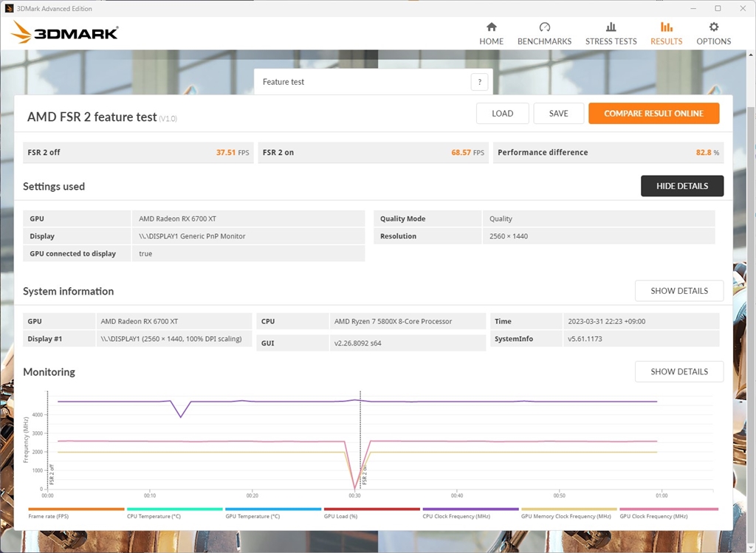Toggle CPU Clock Frequency legend purple bar
This screenshot has width=756, height=553.
pos(470,509)
